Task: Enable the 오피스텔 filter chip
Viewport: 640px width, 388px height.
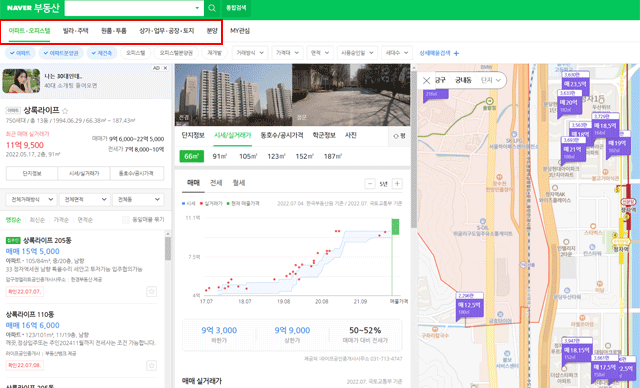Action: [x=136, y=53]
